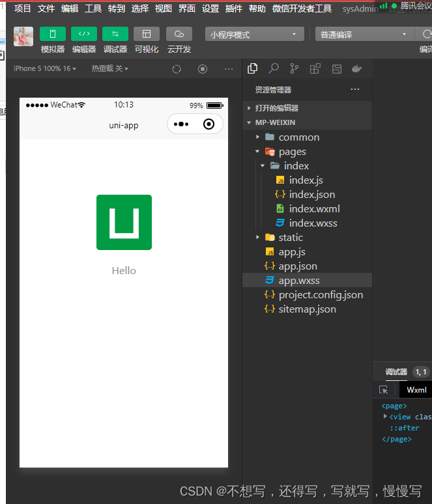Image resolution: width=432 pixels, height=504 pixels.
Task: Toggle the 编辑器 editor panel button
Action: [x=84, y=34]
